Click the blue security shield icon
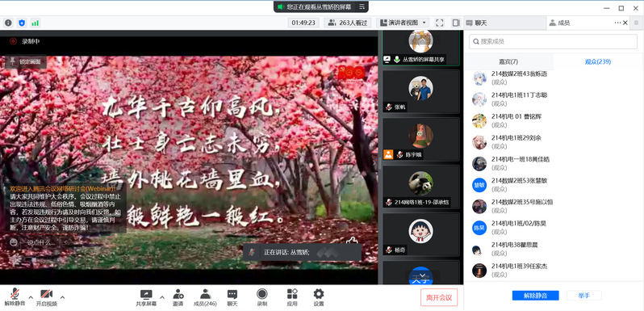The image size is (644, 311). [22, 23]
